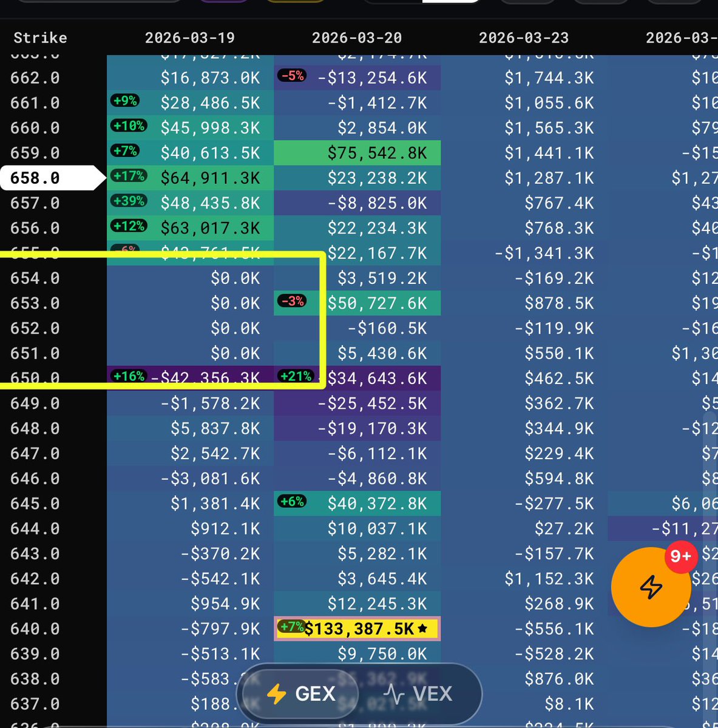Switch to the VEX view
This screenshot has width=718, height=728.
[419, 693]
